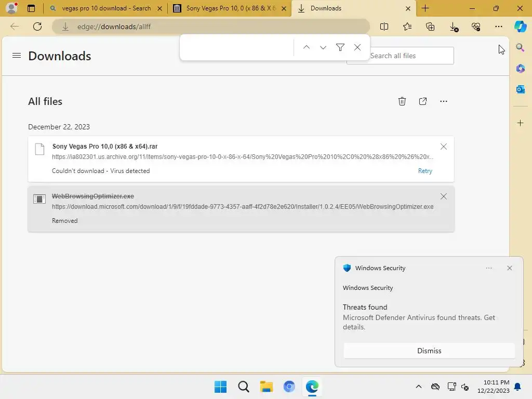Viewport: 532px width, 399px height.
Task: Open Threats found notification details
Action: [419, 317]
